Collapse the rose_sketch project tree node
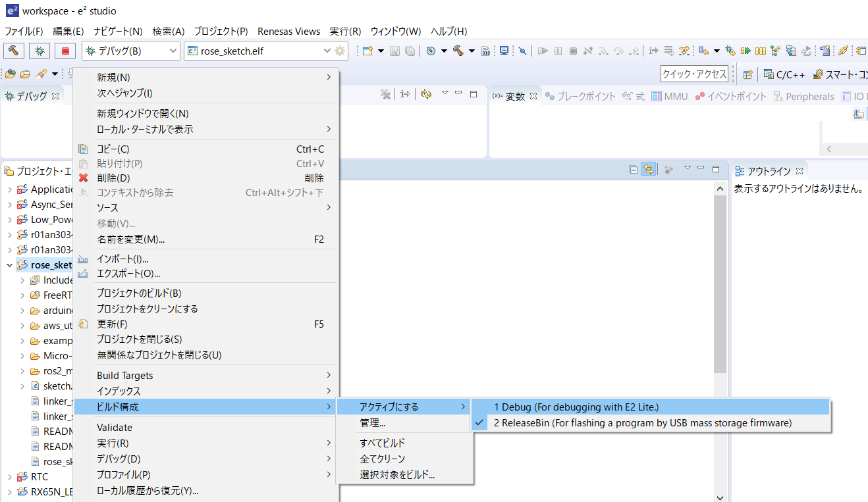868x502 pixels. tap(9, 265)
